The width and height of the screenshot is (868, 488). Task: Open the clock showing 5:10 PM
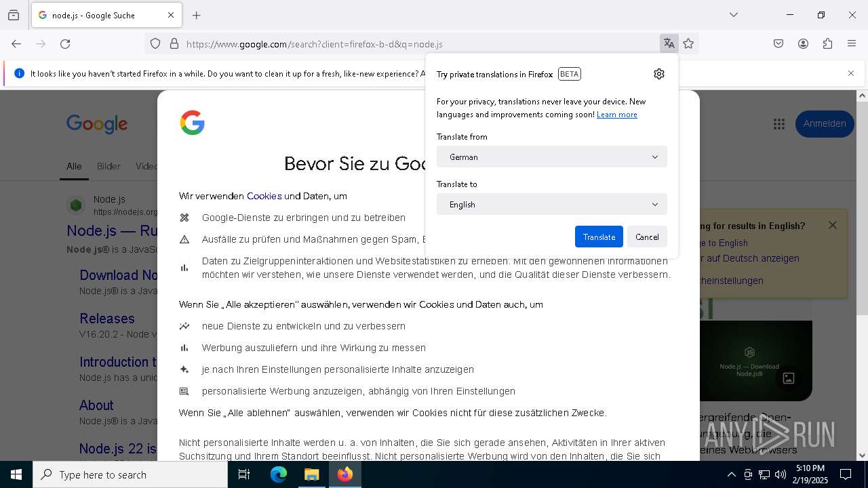(811, 474)
